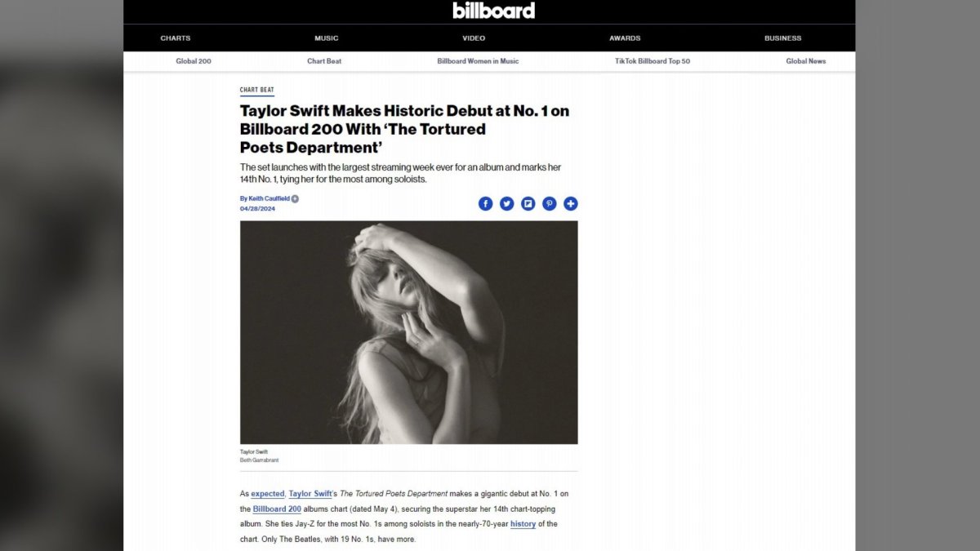Image resolution: width=980 pixels, height=551 pixels.
Task: Share article on Facebook
Action: pos(485,204)
